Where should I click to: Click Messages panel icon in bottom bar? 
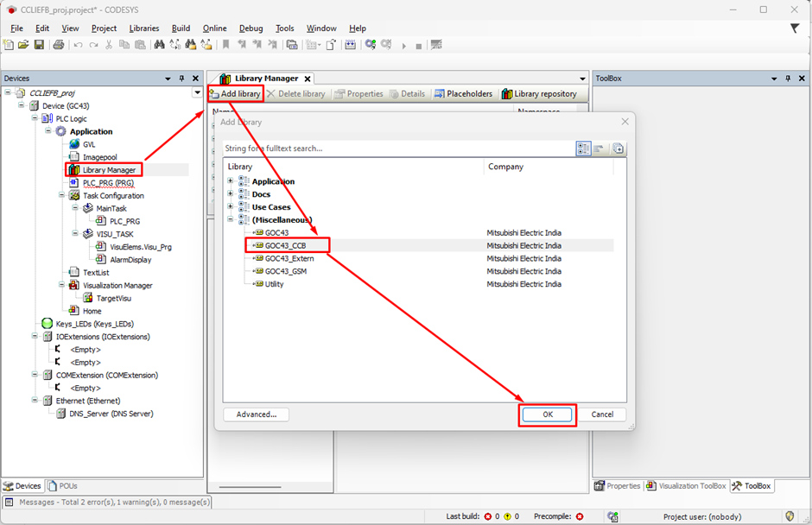point(10,503)
